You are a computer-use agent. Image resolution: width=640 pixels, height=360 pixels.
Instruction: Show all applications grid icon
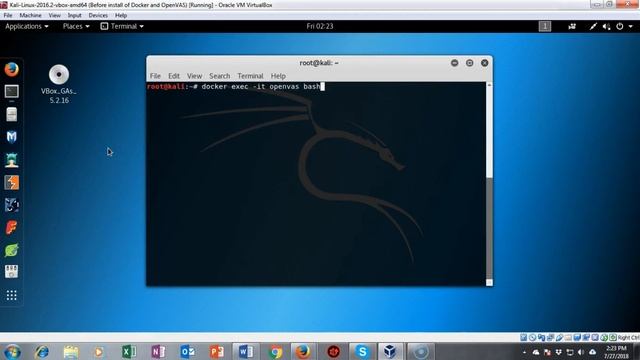(11, 295)
